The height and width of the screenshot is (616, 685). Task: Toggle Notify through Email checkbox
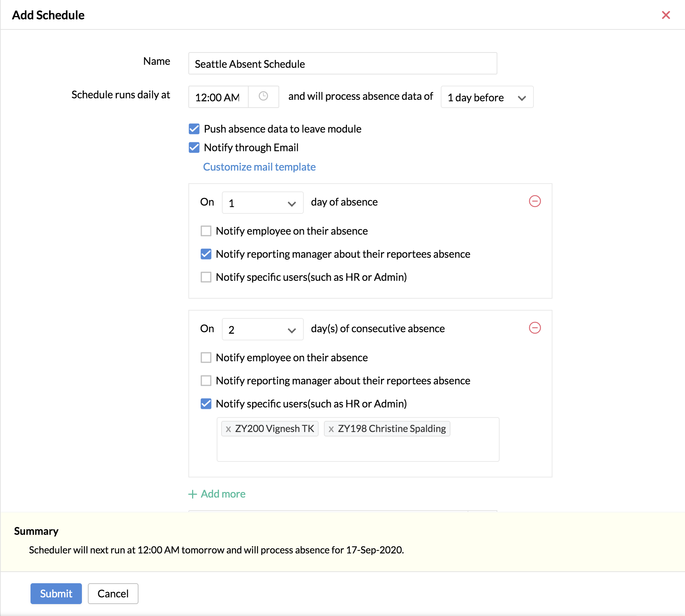tap(194, 147)
